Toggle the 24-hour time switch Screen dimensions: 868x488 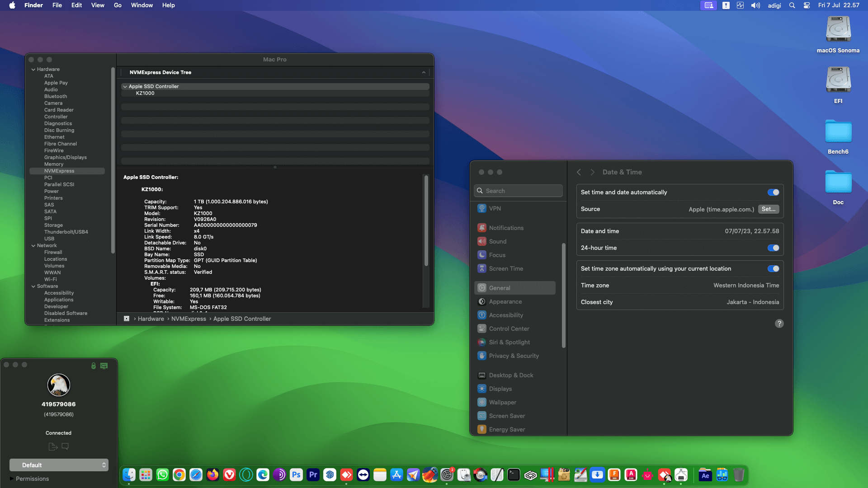tap(773, 248)
